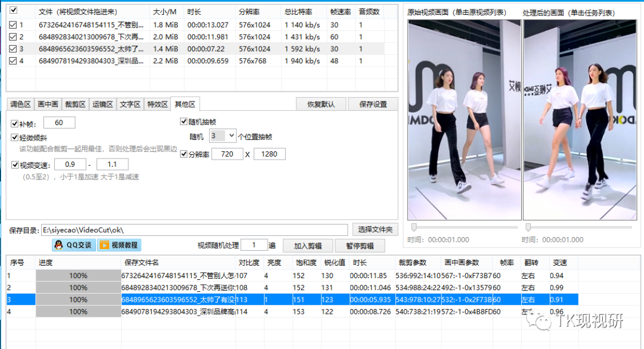Click the 保存设置 button

[373, 104]
